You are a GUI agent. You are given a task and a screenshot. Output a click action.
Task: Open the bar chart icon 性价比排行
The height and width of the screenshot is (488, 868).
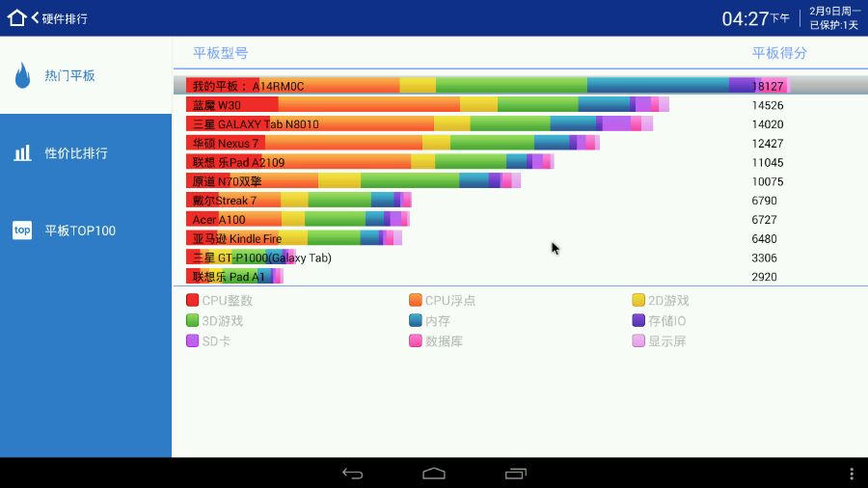(x=22, y=152)
